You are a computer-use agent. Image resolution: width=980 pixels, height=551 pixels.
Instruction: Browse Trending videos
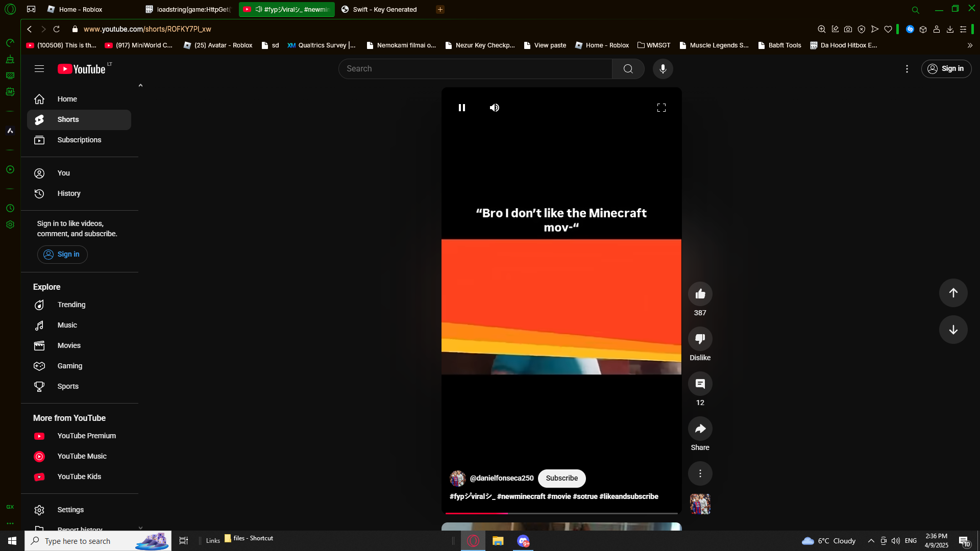79,305
